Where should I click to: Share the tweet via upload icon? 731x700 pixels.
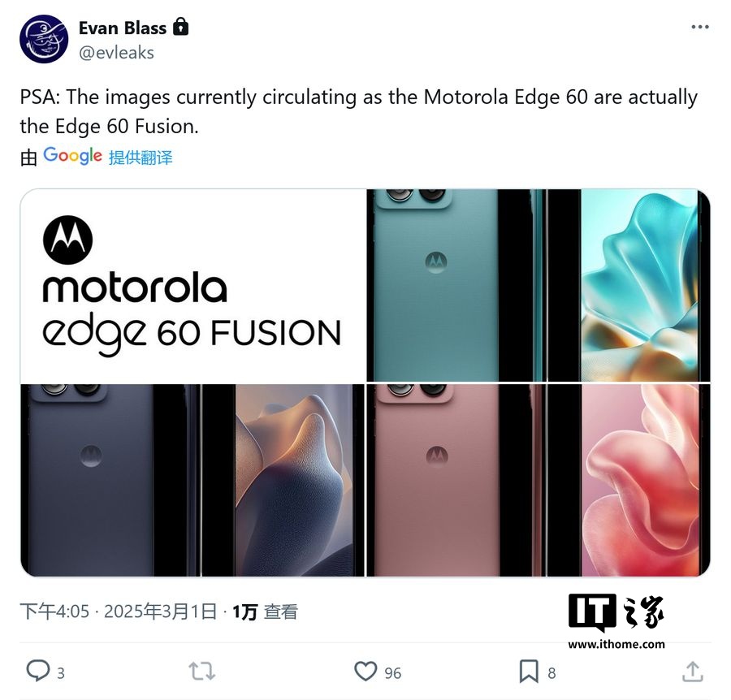coord(693,672)
